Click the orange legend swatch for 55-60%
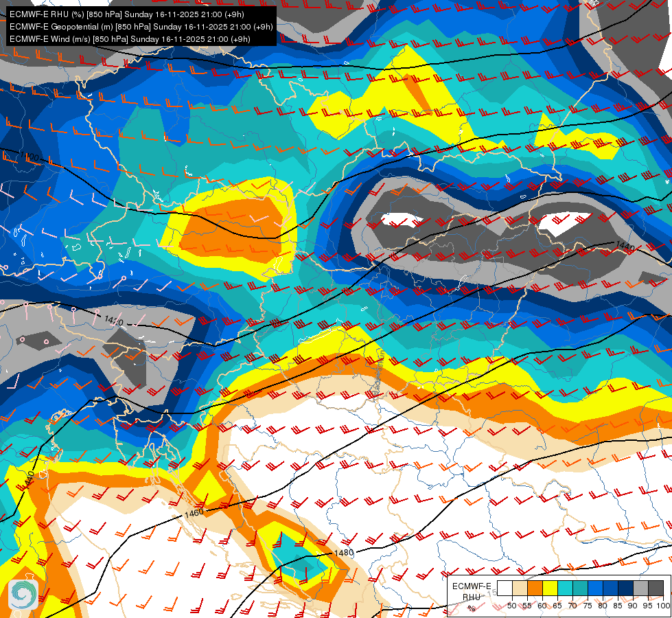 (x=535, y=588)
